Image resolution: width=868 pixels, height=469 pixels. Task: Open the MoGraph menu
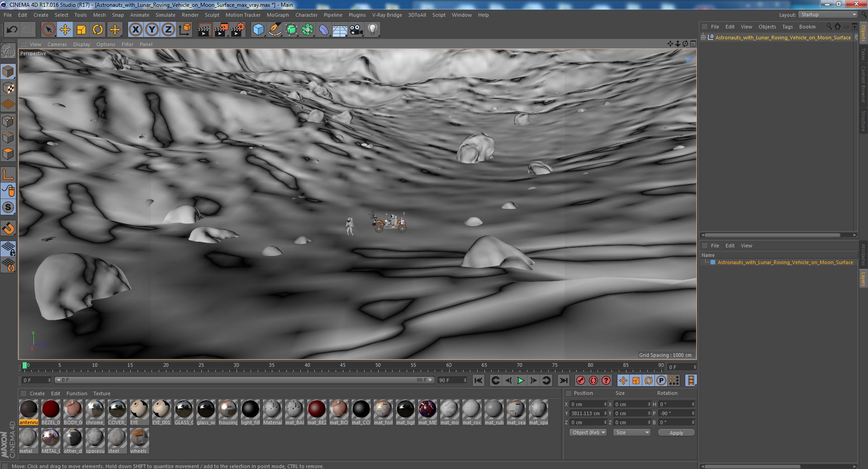[278, 15]
